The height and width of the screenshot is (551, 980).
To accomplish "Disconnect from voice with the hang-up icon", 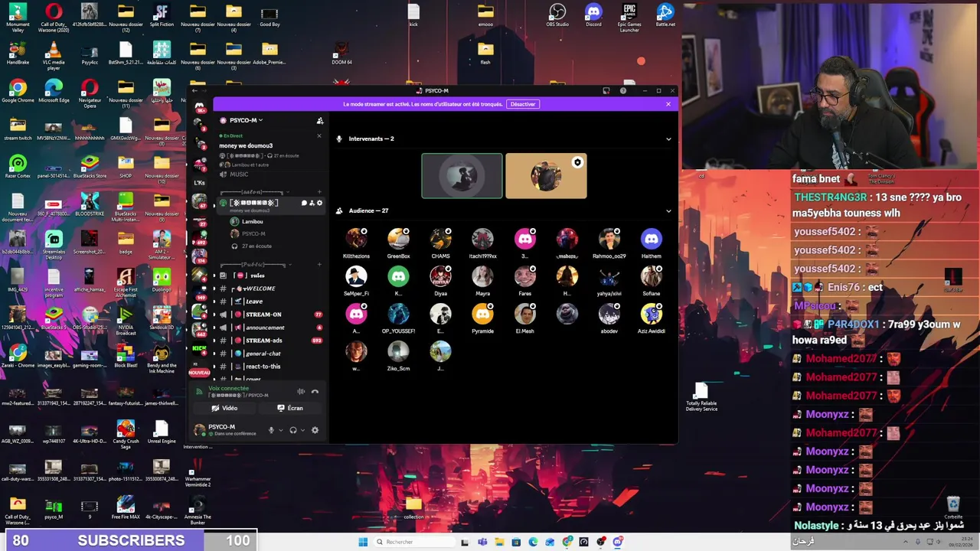I will click(x=315, y=392).
